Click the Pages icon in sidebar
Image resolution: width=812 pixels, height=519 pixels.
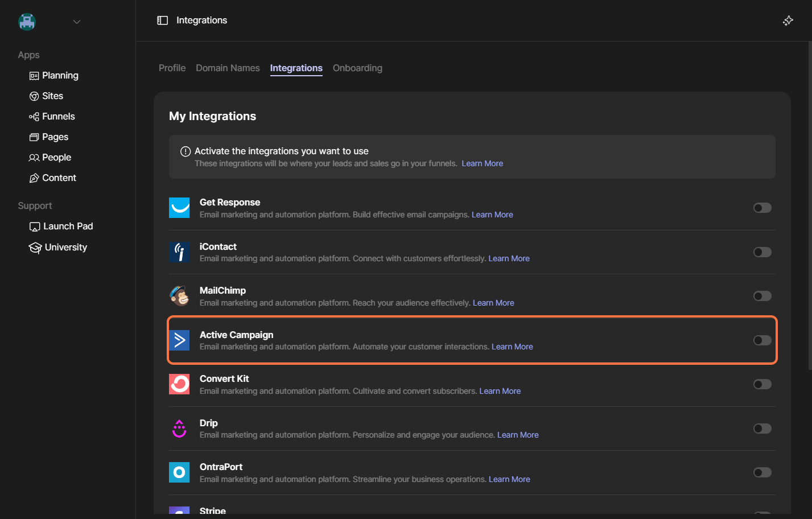[x=34, y=137]
